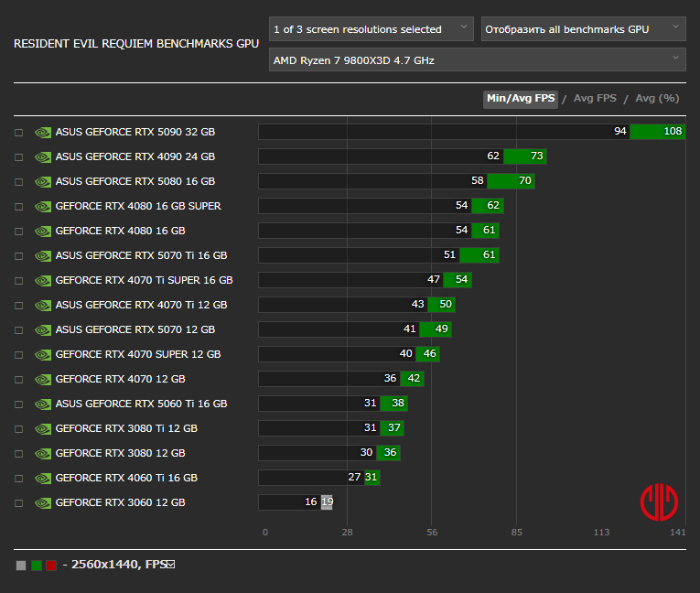Viewport: 700px width, 593px height.
Task: Click the NVIDIA logo beside RTX 4080 SUPER
Action: click(x=43, y=206)
